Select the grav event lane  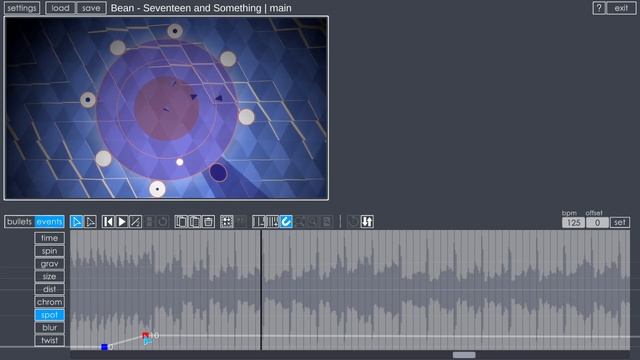click(49, 264)
